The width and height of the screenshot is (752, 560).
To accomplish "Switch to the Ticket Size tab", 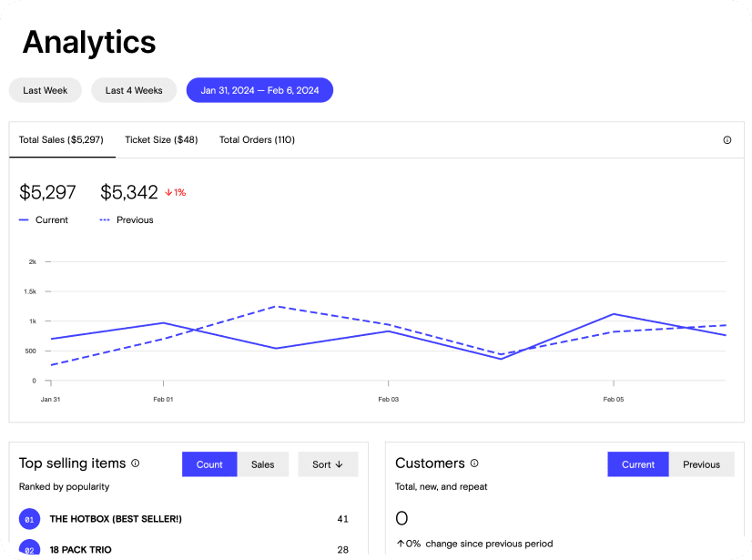I will pos(161,140).
